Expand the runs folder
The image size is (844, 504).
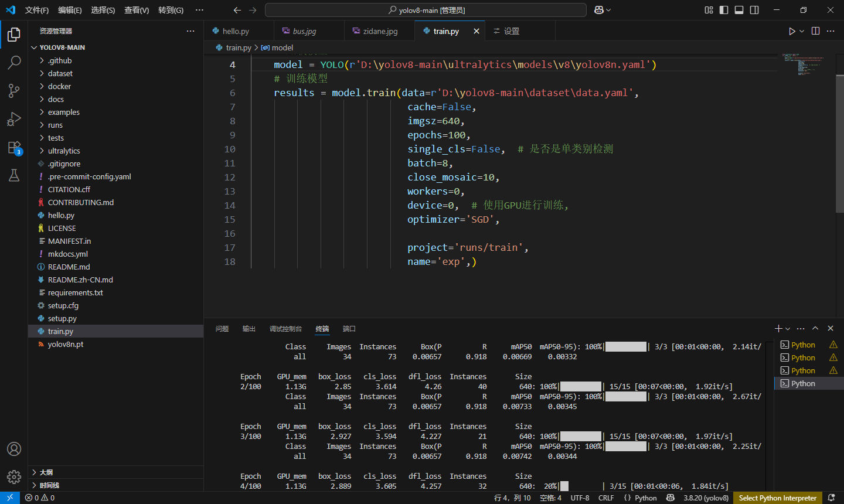tap(116, 125)
